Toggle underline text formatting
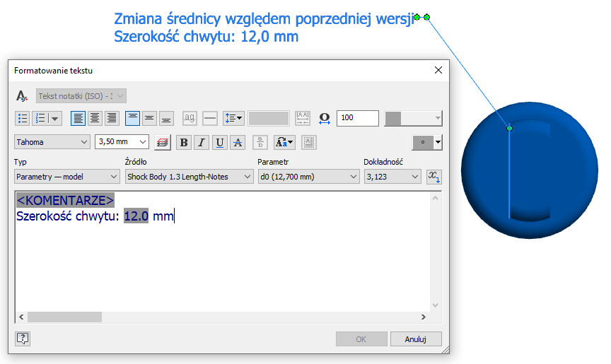Image resolution: width=611 pixels, height=364 pixels. coord(220,142)
